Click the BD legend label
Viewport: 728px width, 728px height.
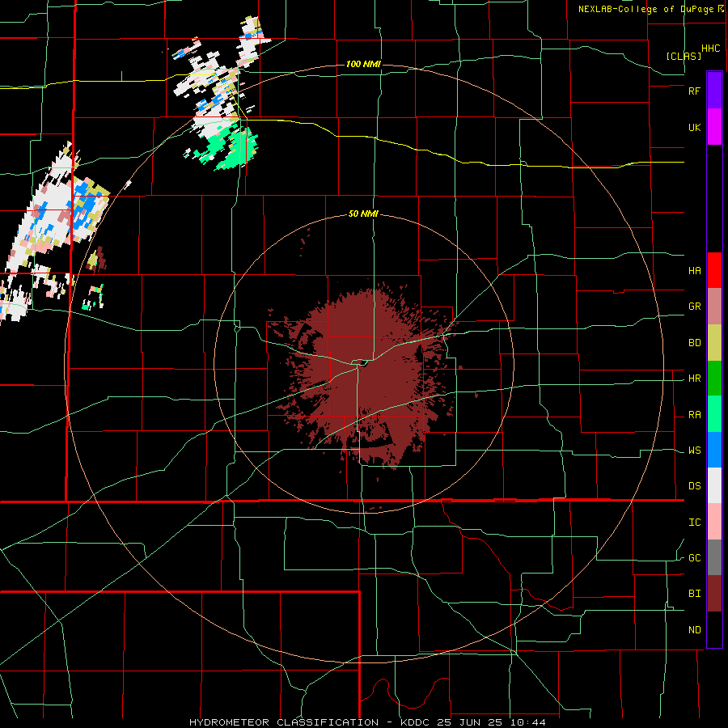tap(694, 343)
